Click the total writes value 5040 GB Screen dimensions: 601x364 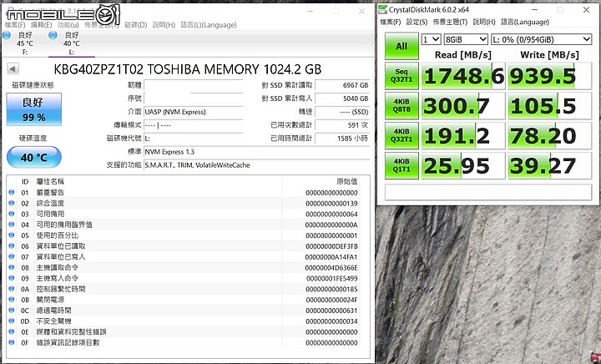point(342,99)
